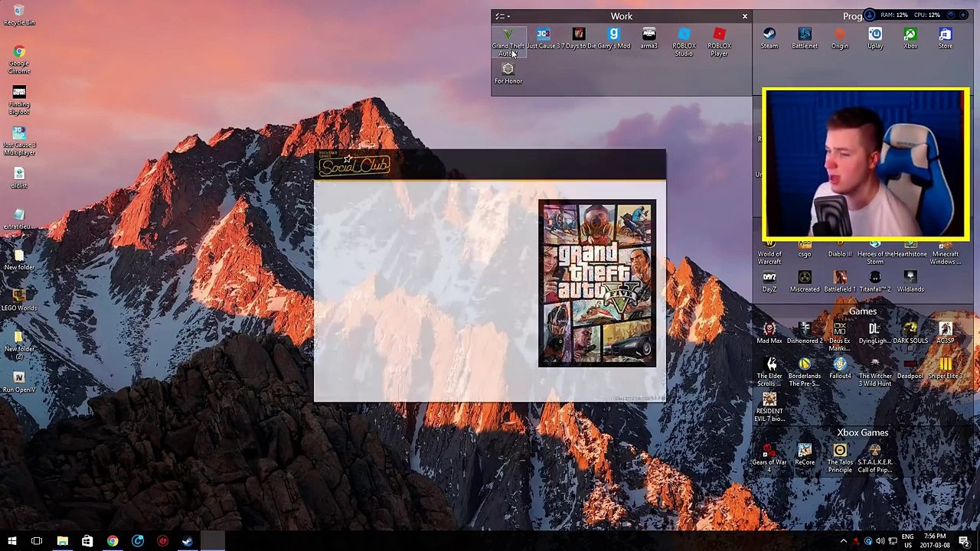The width and height of the screenshot is (980, 551).
Task: Open the ROBLOX Player shortcut
Action: 719,41
